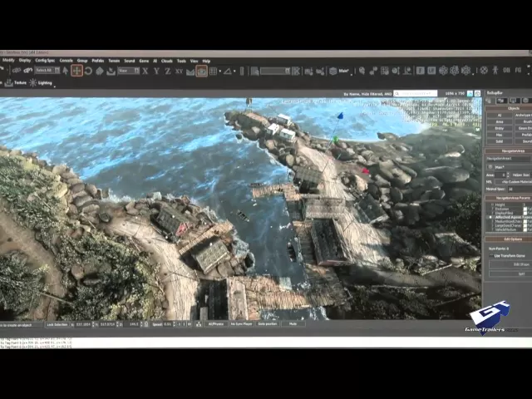
Task: Lock movement to the Z axis
Action: (168, 71)
